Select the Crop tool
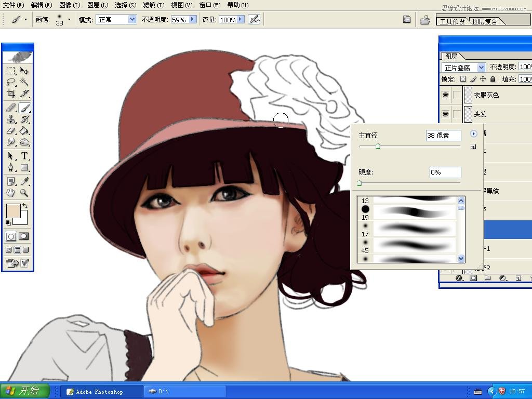The width and height of the screenshot is (532, 399). point(11,94)
